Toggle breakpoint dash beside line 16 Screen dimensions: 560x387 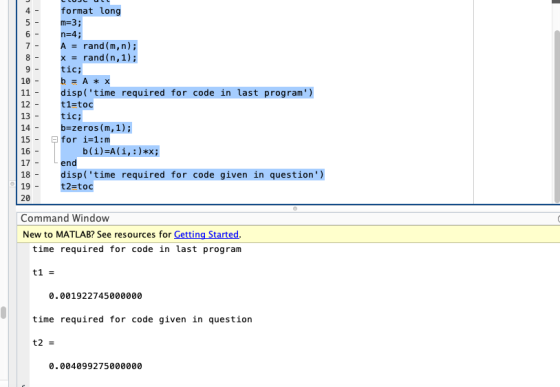tap(37, 151)
